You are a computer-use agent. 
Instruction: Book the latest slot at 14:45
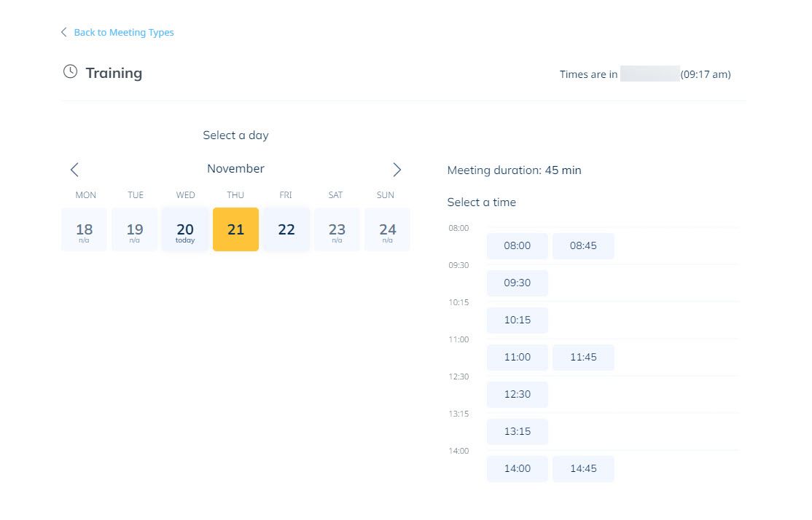point(583,469)
